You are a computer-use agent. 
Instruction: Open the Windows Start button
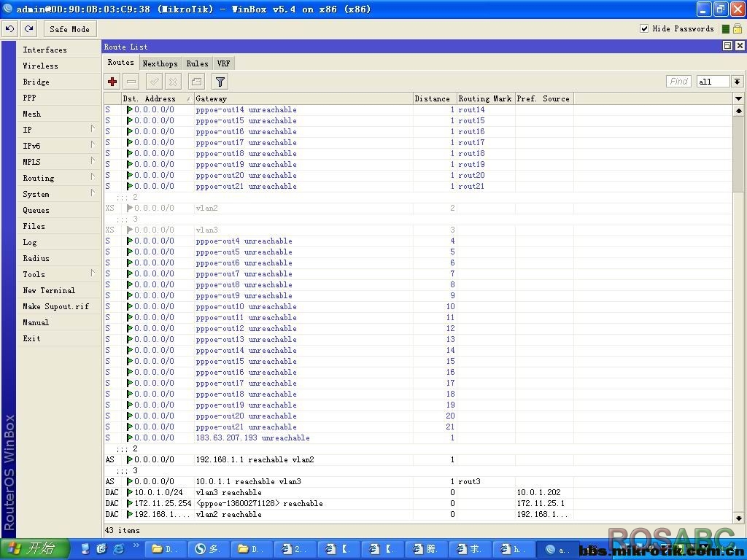point(34,549)
